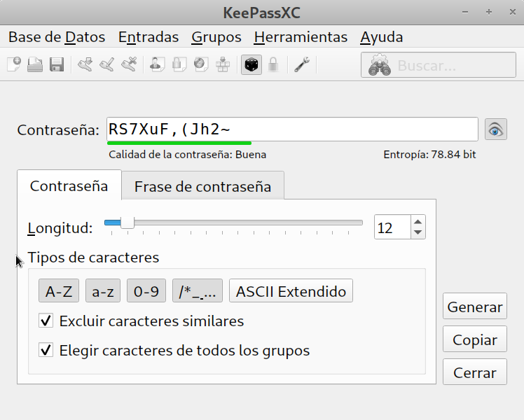This screenshot has width=524, height=420.
Task: Click the Open database folder icon
Action: (x=35, y=64)
